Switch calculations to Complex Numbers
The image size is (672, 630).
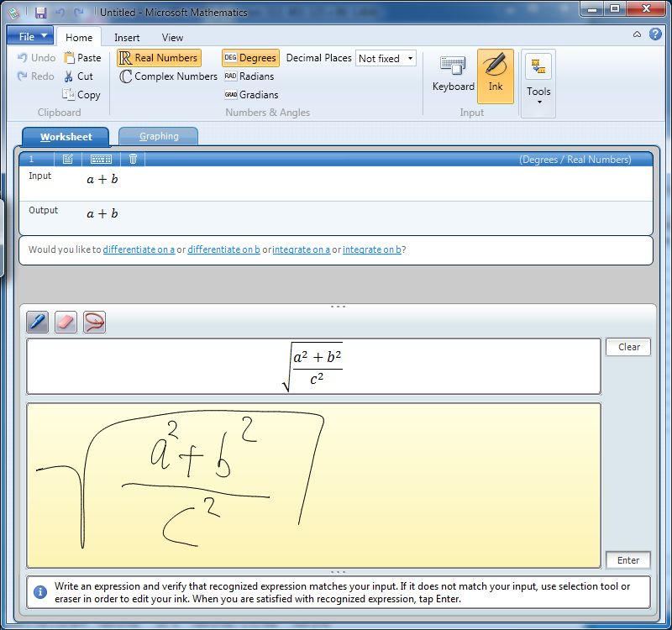[x=166, y=76]
